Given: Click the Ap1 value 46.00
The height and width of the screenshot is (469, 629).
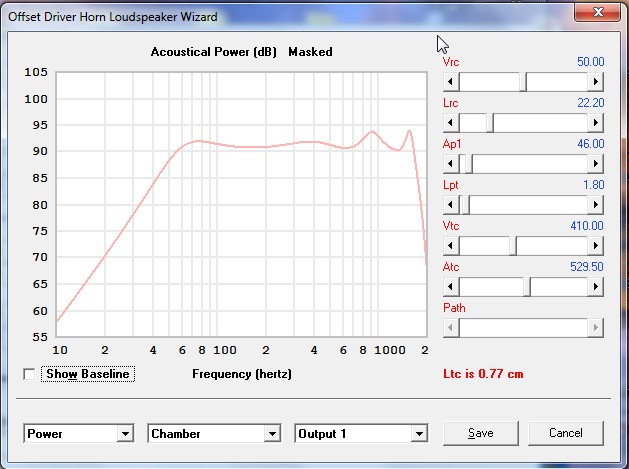Looking at the screenshot, I should coord(590,144).
